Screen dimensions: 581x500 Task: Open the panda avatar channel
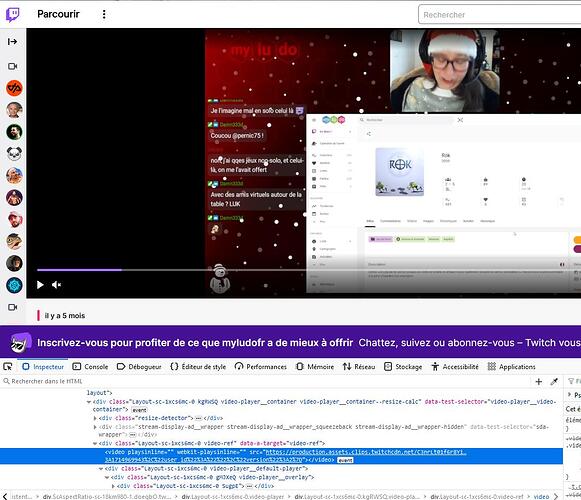(x=14, y=154)
